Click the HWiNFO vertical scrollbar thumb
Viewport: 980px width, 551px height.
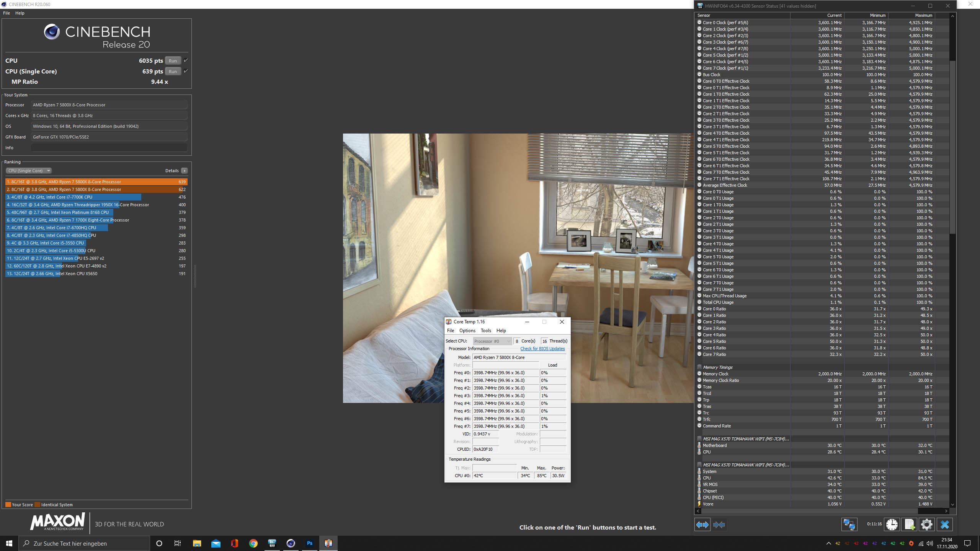pyautogui.click(x=953, y=147)
